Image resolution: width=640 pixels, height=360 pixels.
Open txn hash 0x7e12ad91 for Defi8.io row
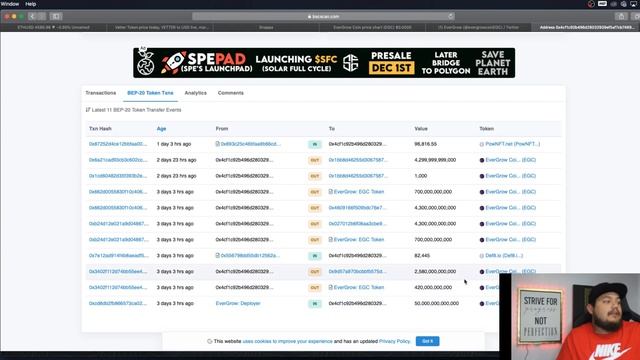(x=119, y=256)
